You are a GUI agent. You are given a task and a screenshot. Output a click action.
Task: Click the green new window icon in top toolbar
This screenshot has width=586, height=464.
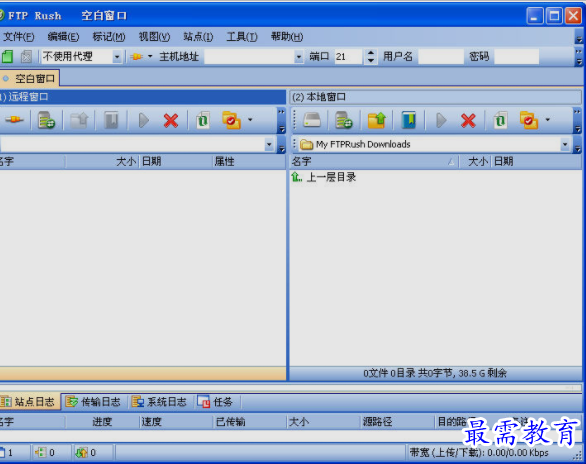point(7,56)
